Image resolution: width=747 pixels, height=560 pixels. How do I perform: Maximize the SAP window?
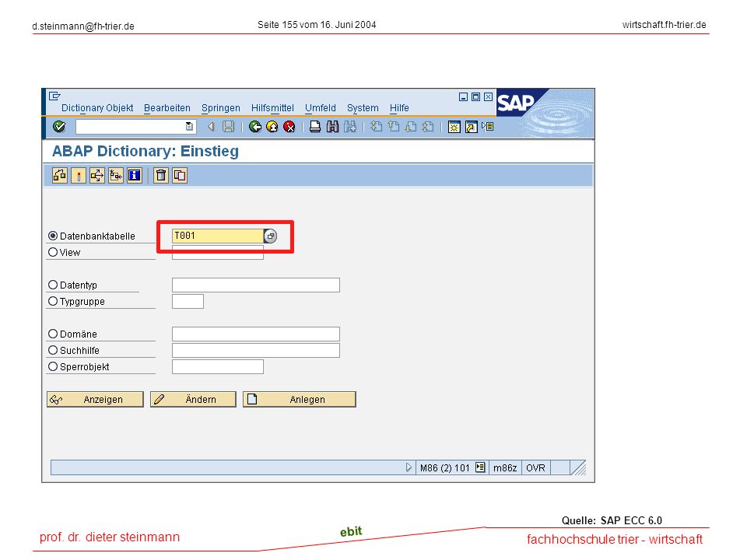[475, 96]
